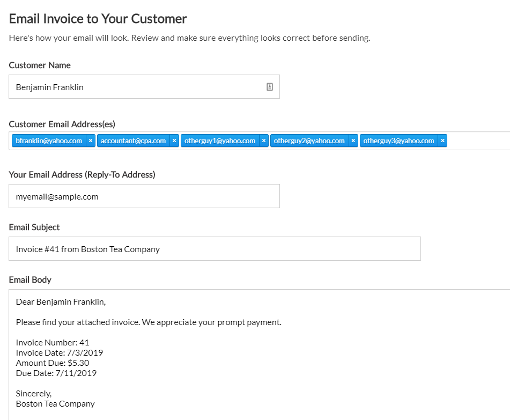Focus the Reply-To email address field
Image resolution: width=510 pixels, height=420 pixels.
pos(144,196)
